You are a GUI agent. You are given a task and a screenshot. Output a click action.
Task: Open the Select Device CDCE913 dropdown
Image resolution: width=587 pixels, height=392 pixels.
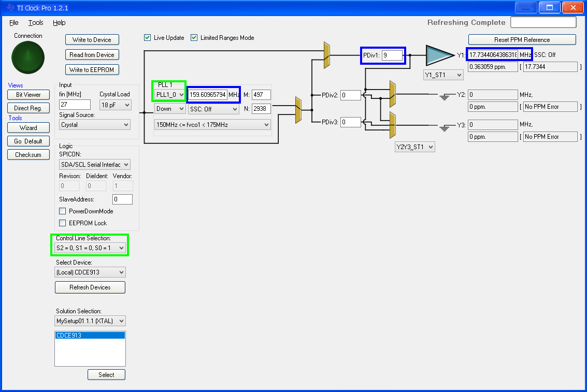90,272
